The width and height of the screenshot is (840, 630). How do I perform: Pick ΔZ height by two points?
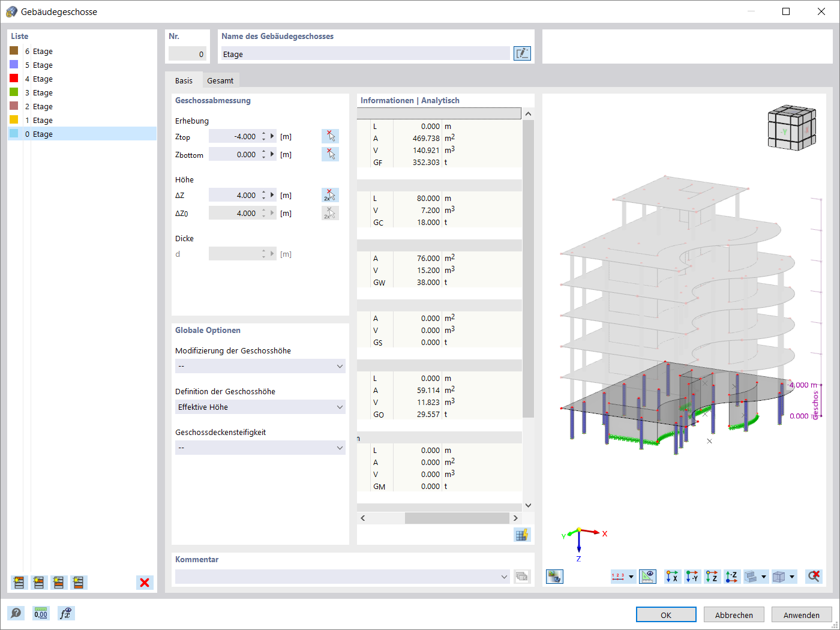[x=330, y=195]
